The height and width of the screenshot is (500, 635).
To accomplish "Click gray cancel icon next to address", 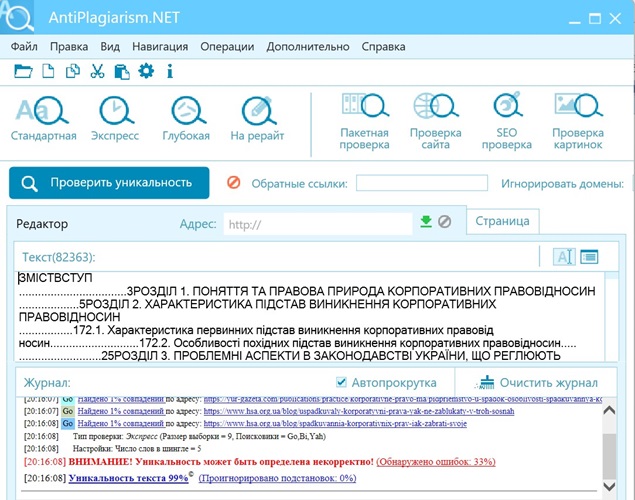I will 444,221.
